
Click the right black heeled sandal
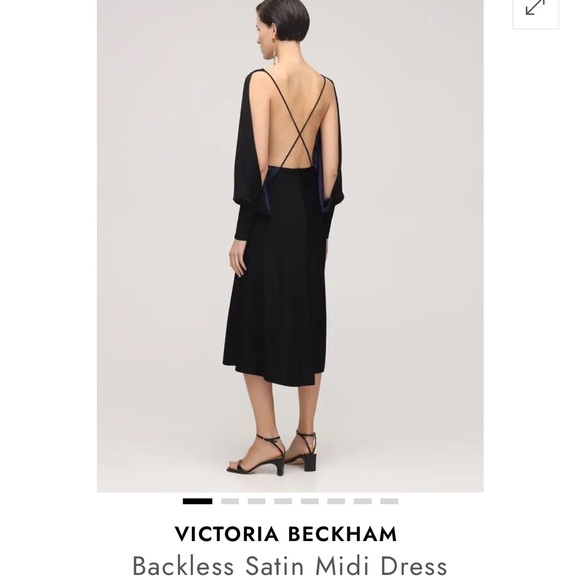tap(303, 451)
